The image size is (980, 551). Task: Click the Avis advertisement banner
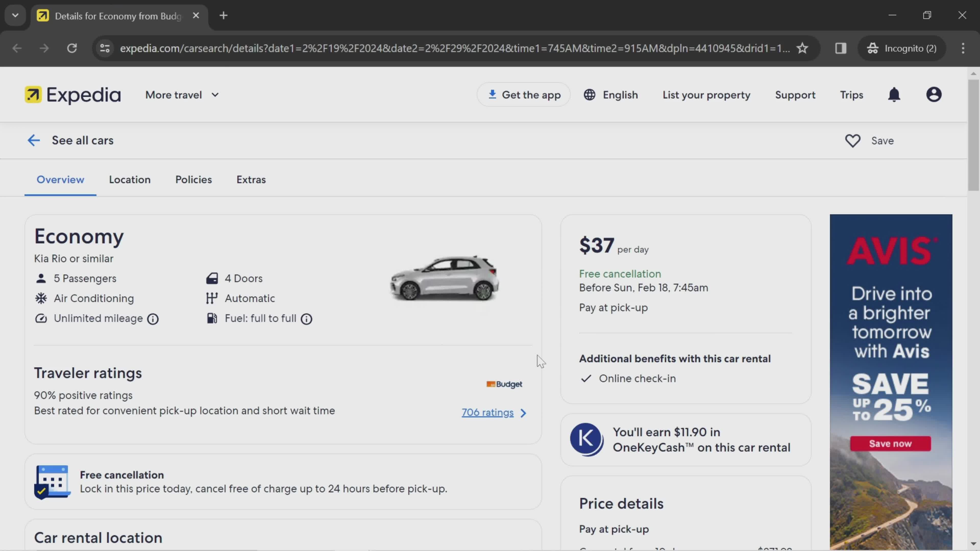pos(891,382)
